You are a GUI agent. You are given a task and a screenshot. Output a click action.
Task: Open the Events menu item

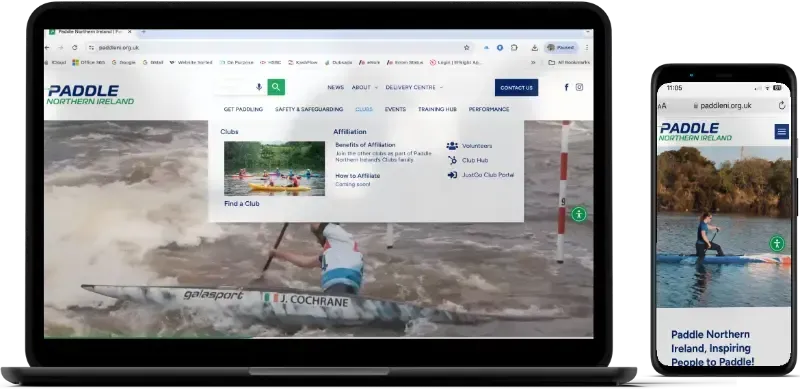click(395, 109)
